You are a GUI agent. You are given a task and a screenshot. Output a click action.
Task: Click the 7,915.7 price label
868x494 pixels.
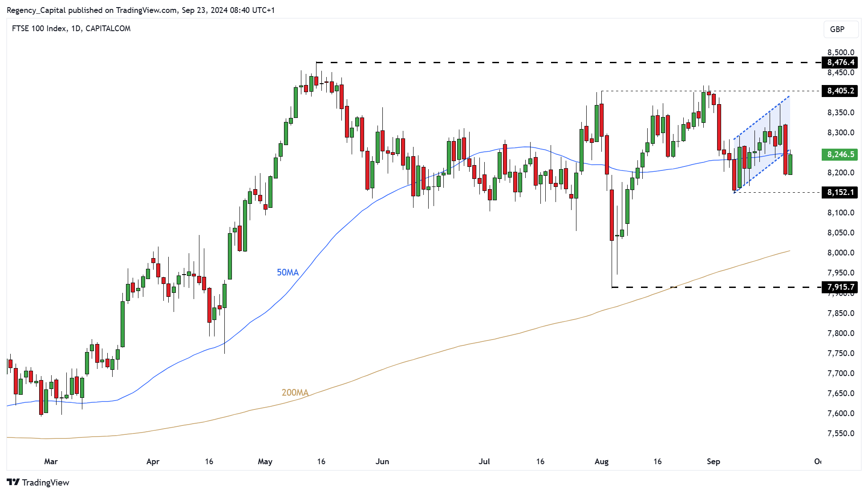(840, 287)
